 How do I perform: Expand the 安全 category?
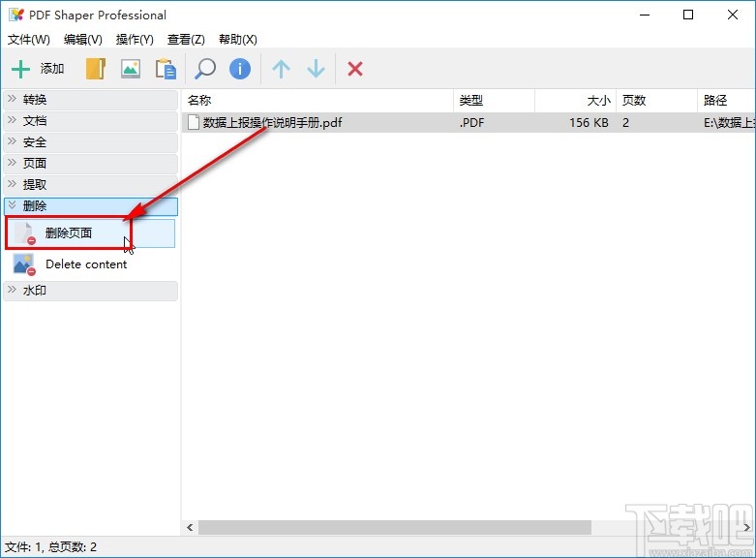tap(91, 142)
